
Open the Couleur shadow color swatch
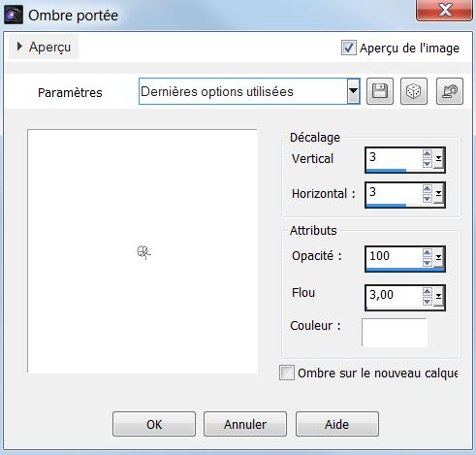pos(395,333)
